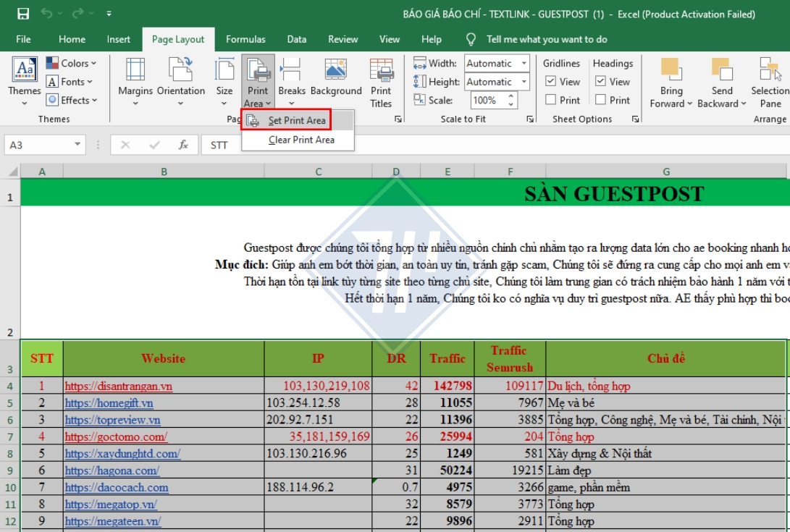Select column G header
790x532 pixels.
[x=666, y=172]
